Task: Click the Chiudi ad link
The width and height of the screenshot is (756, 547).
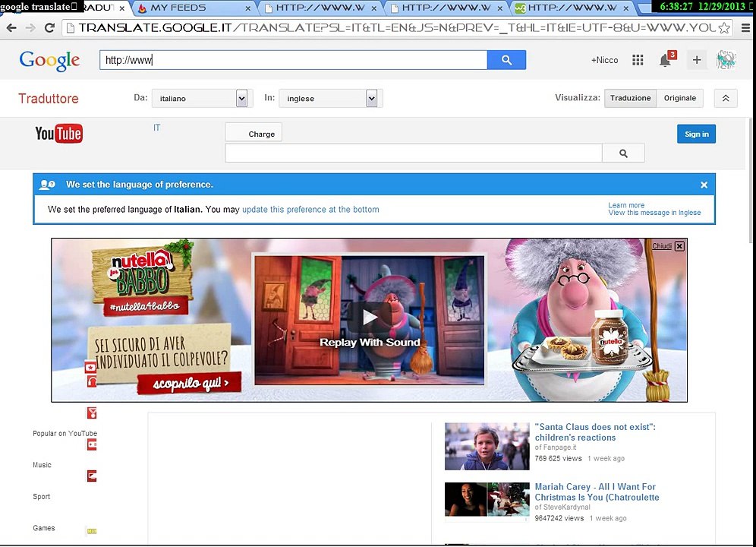Action: pyautogui.click(x=662, y=246)
